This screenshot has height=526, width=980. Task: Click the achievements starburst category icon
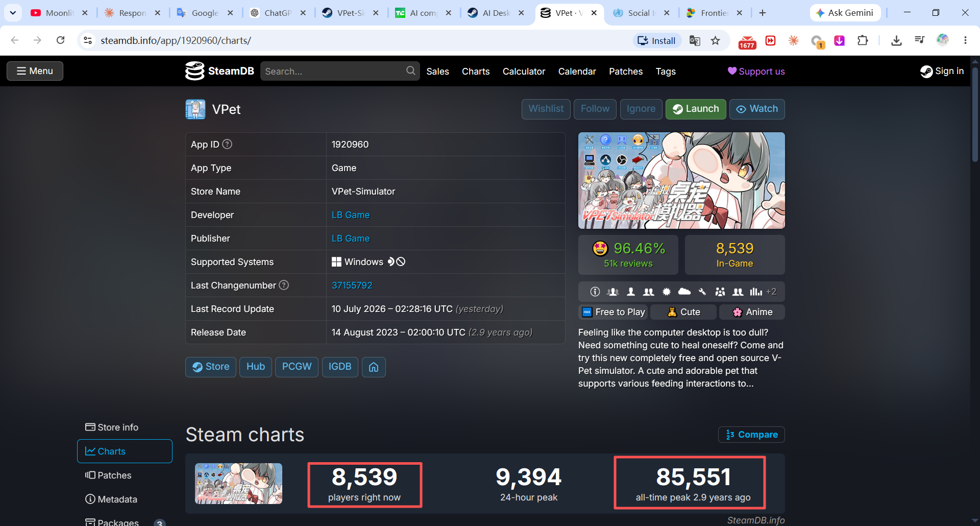[667, 292]
